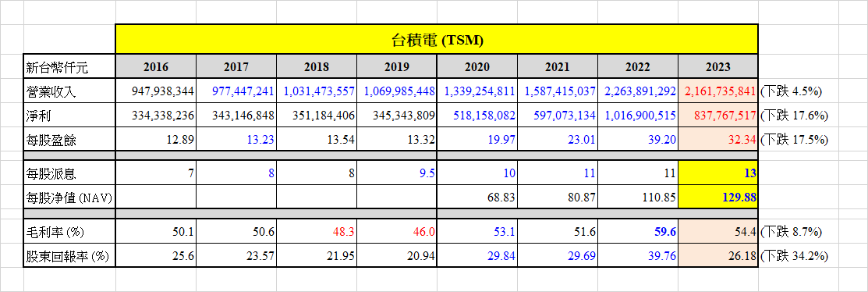Select the 台積電 (TSM) title cell

pyautogui.click(x=436, y=39)
